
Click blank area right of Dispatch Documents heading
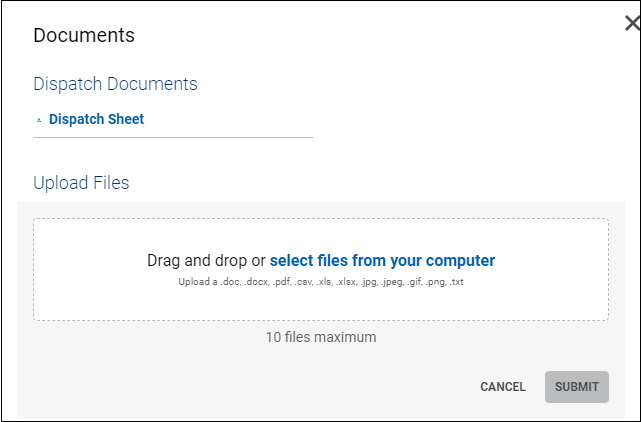(400, 84)
